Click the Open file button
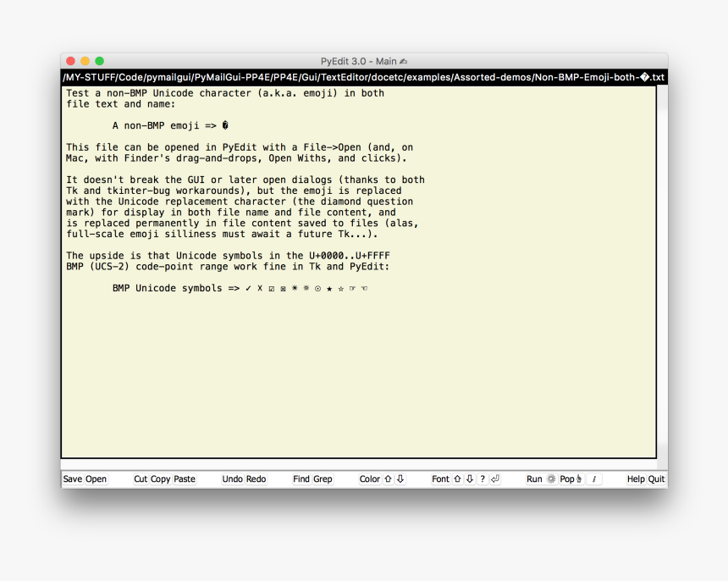 (x=97, y=479)
